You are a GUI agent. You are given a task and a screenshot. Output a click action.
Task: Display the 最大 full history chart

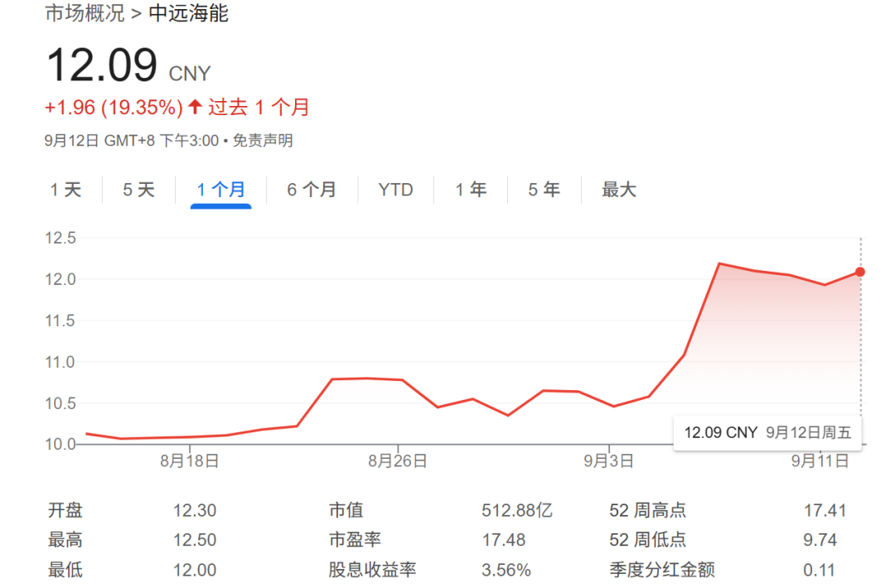click(x=618, y=190)
